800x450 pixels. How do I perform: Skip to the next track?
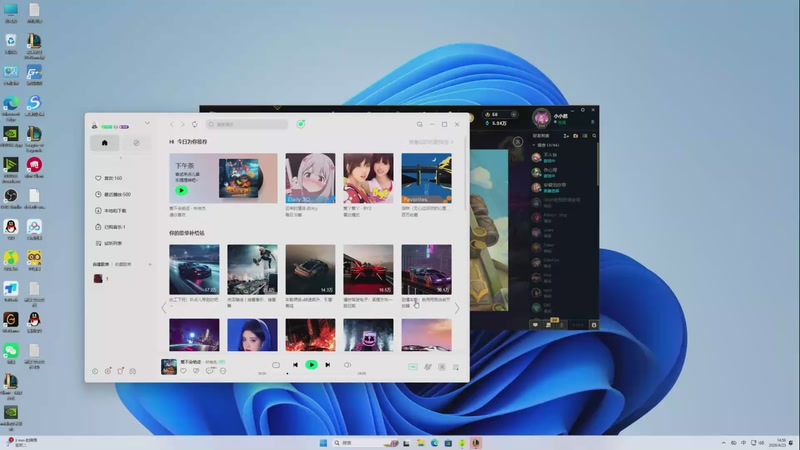328,365
